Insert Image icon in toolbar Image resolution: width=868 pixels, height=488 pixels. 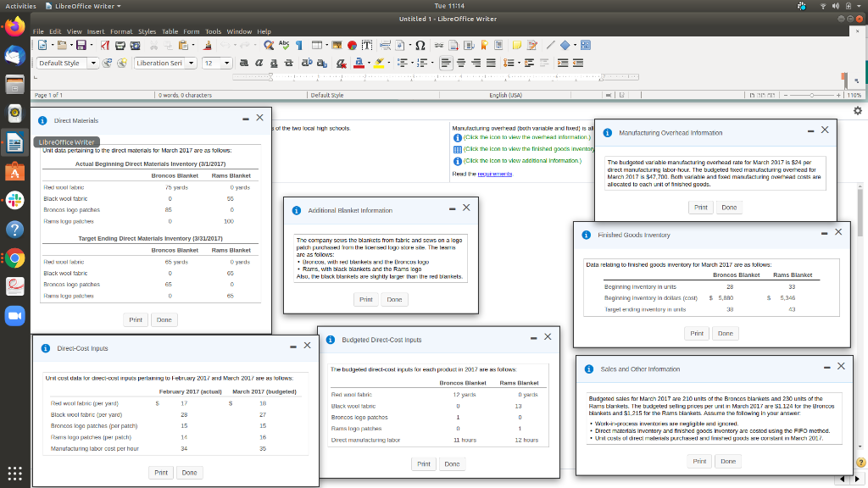[337, 46]
